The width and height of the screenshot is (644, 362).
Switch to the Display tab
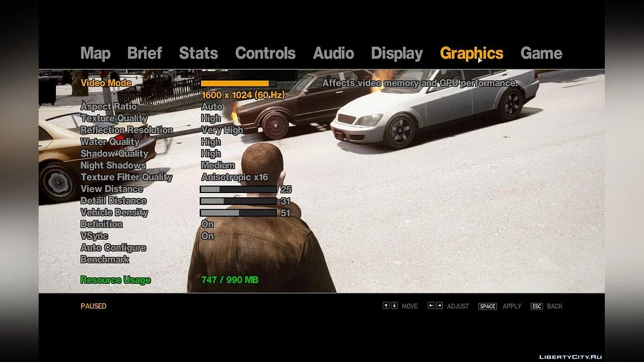(397, 53)
